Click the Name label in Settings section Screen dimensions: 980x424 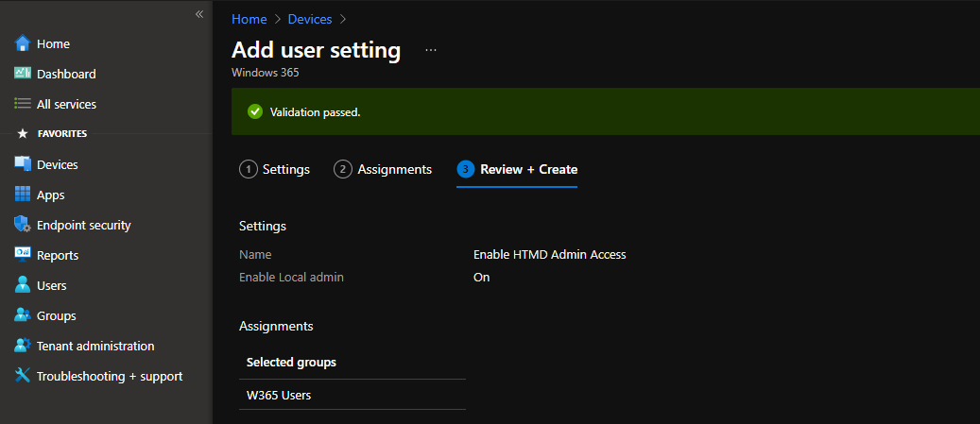[255, 254]
